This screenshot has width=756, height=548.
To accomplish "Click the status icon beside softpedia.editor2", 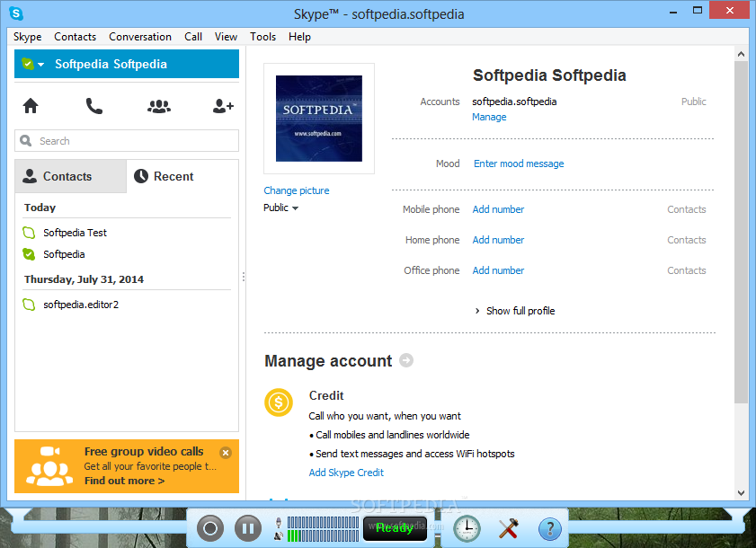I will (x=29, y=305).
